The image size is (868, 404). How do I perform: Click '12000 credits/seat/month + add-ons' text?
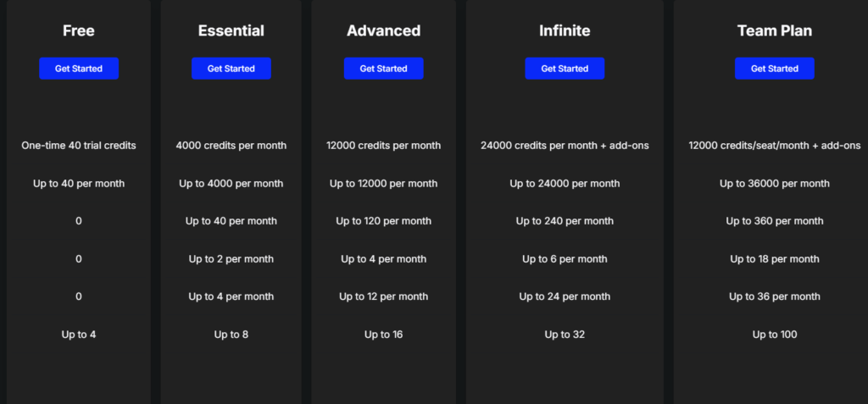(x=775, y=146)
